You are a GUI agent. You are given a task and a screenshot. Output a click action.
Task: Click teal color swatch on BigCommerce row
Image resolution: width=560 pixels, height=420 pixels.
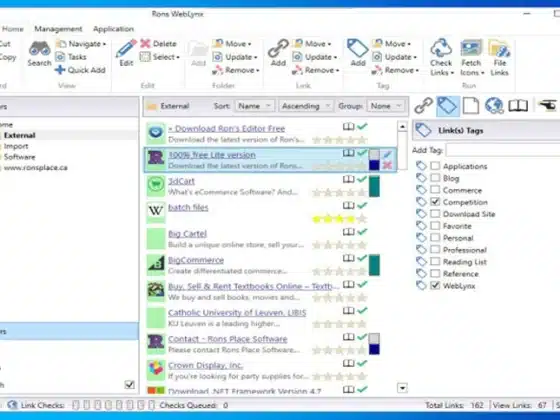point(374,265)
